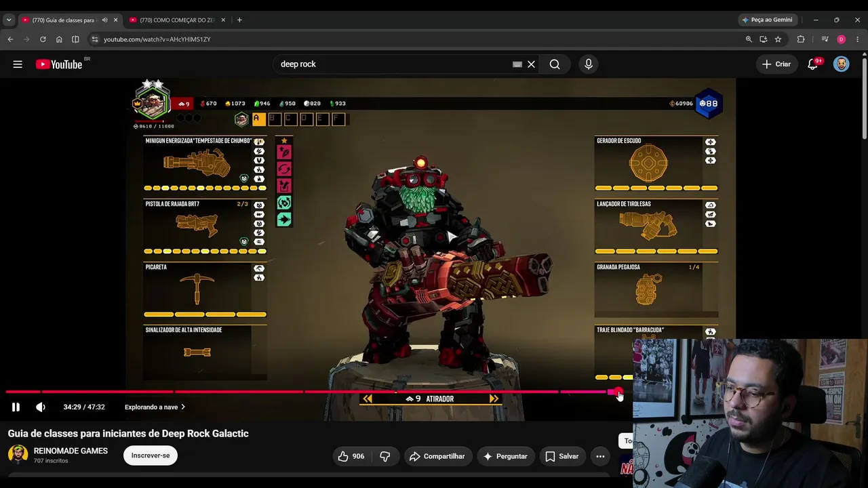The width and height of the screenshot is (868, 488).
Task: Close the 'COMO COMEÇAR DO ZE' tab
Action: (223, 20)
